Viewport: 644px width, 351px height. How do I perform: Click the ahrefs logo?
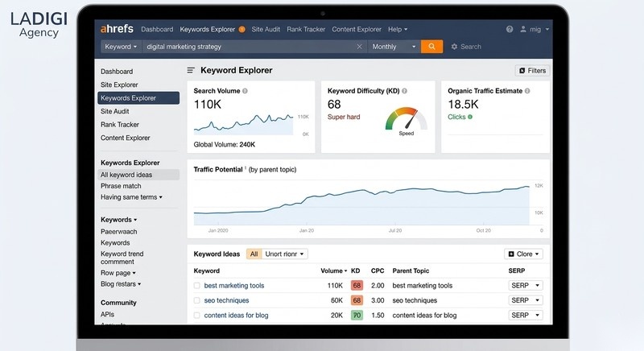click(x=117, y=29)
